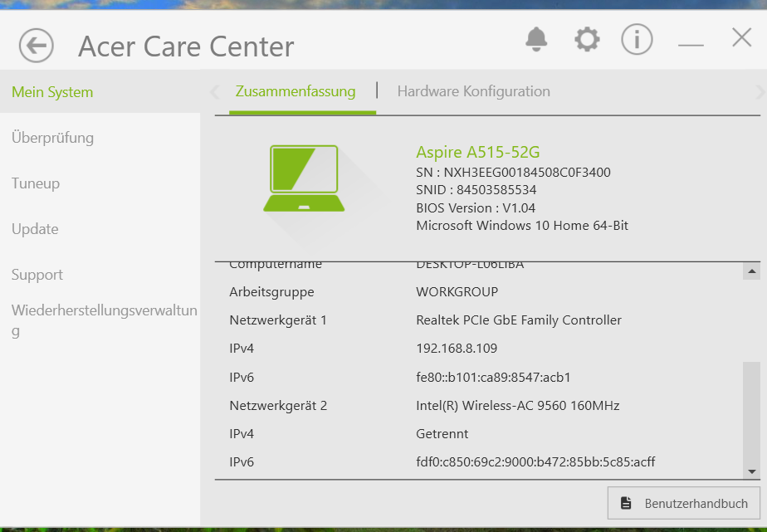Click the Aspire A515-52G model name

click(478, 152)
